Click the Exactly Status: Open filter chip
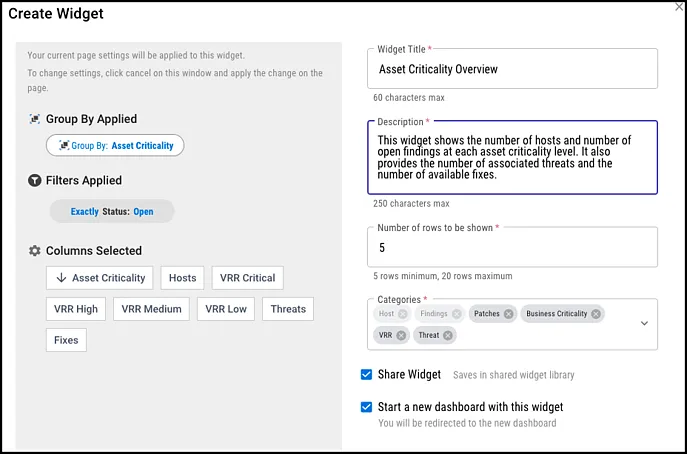The width and height of the screenshot is (687, 454). (x=112, y=212)
